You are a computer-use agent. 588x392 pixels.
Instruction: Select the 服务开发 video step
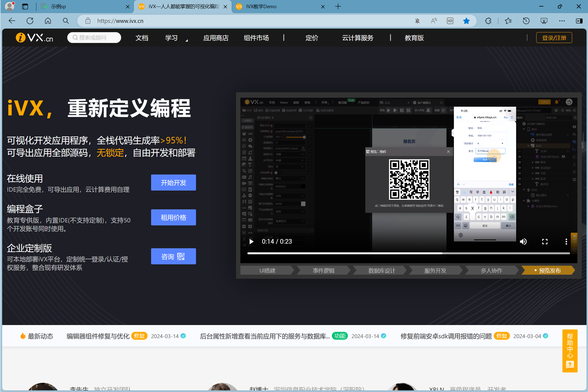point(435,271)
